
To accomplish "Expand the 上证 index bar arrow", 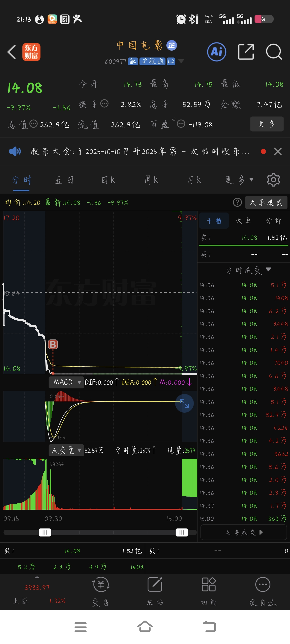I will point(37,578).
